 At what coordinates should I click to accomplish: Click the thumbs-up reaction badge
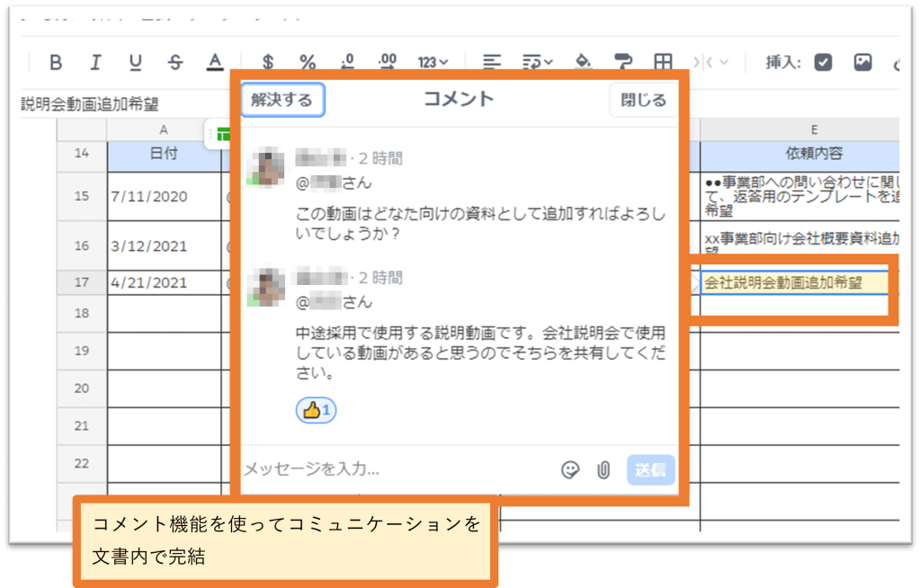(316, 410)
